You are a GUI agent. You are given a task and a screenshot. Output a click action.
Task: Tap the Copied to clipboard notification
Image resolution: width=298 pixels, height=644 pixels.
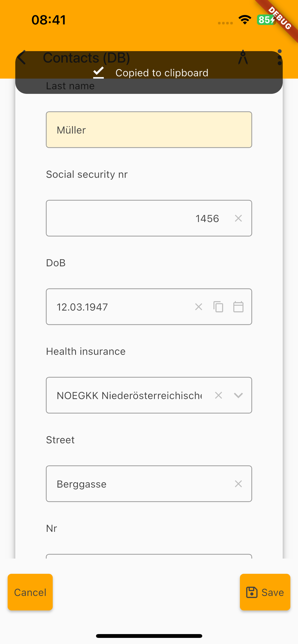pyautogui.click(x=162, y=73)
